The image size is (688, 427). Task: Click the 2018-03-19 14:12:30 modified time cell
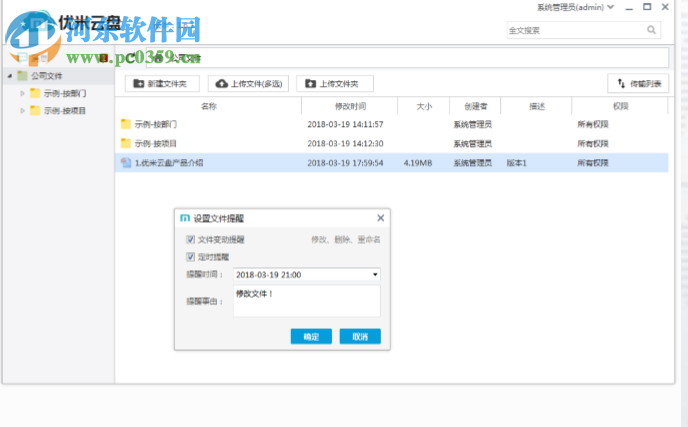tap(345, 144)
